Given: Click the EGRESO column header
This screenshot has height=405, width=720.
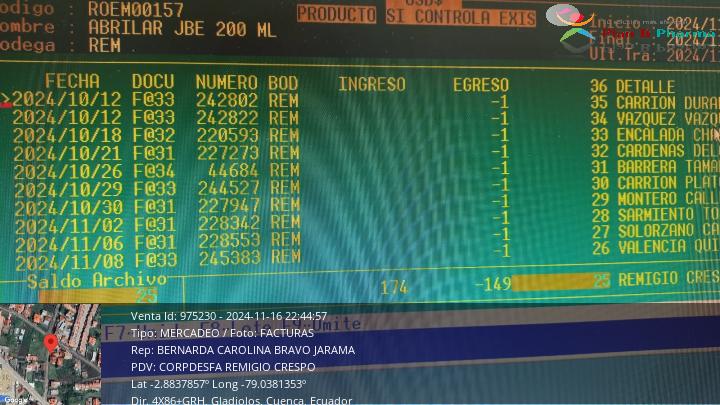Looking at the screenshot, I should pos(481,85).
